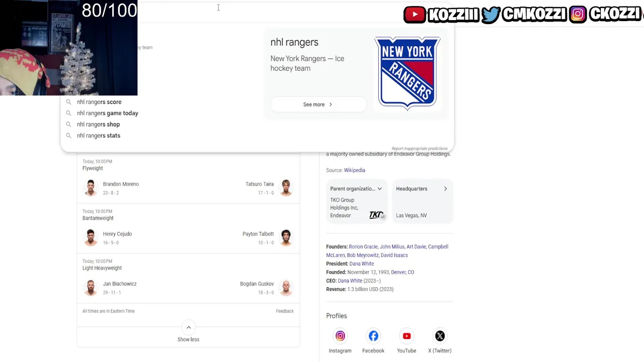Open the Bob Meyrowitz founder link

362,255
